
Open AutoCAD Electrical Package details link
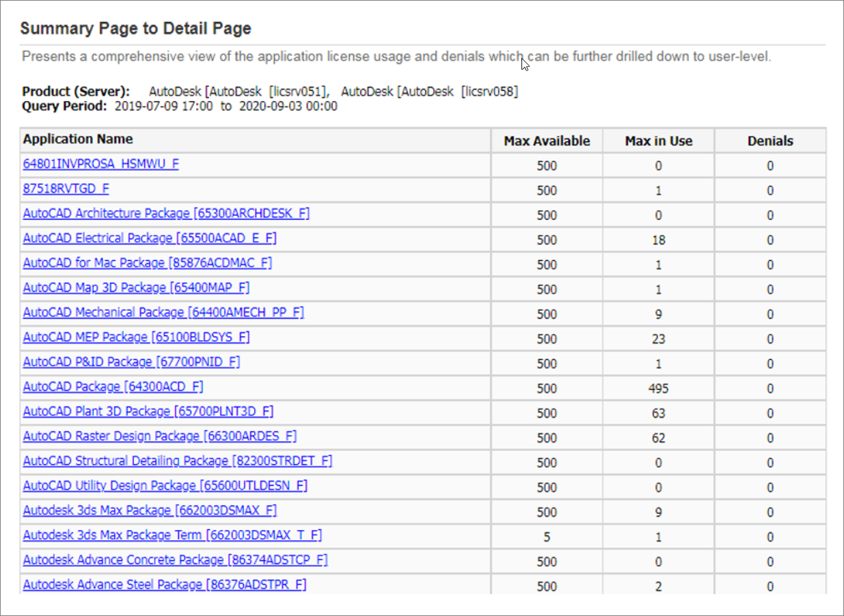pyautogui.click(x=150, y=238)
